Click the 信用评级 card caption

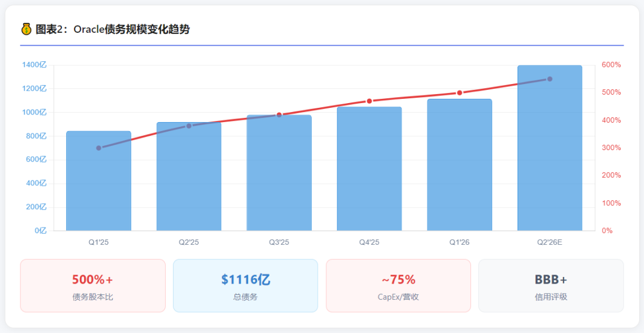(551, 297)
